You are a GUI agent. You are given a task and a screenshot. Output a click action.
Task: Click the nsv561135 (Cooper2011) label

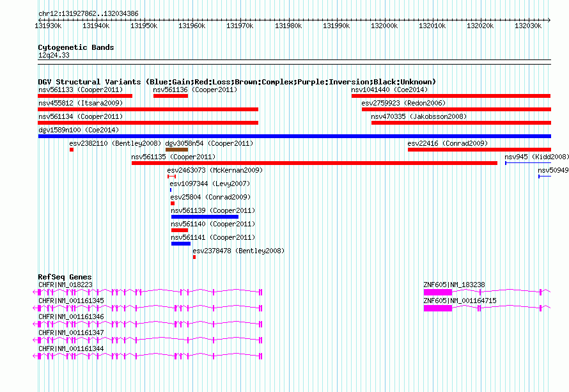173,157
